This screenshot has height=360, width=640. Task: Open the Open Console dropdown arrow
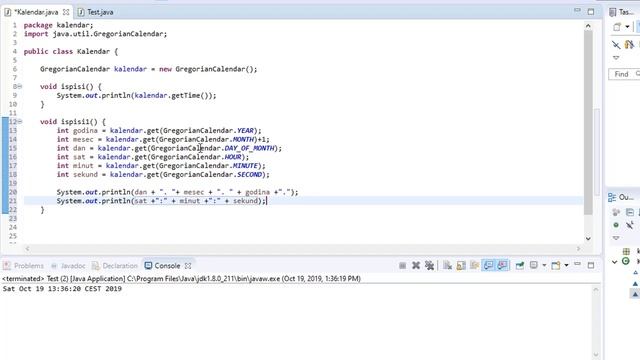[x=566, y=266]
